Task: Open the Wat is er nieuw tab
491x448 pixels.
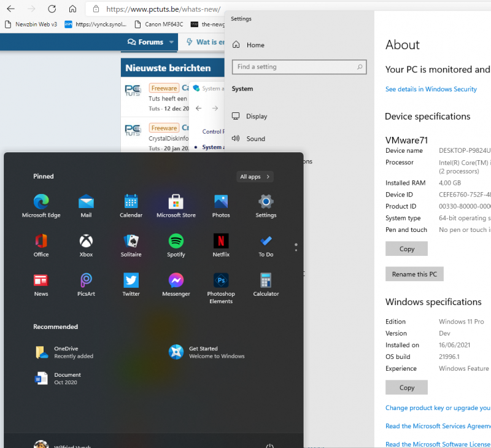Action: [206, 42]
